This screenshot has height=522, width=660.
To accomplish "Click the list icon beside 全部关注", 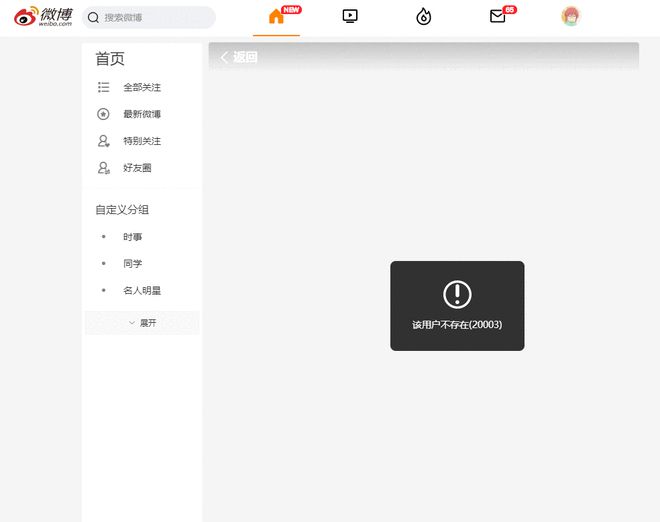I will click(x=104, y=87).
